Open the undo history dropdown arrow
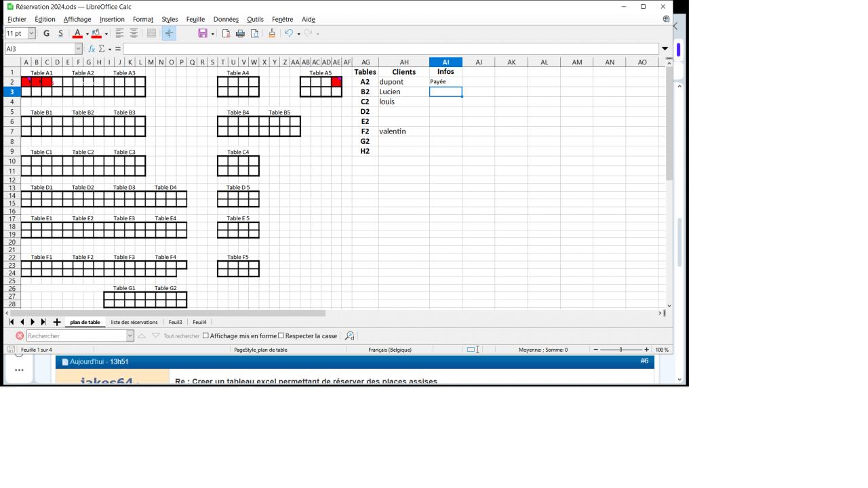Image resolution: width=868 pixels, height=488 pixels. (x=298, y=33)
